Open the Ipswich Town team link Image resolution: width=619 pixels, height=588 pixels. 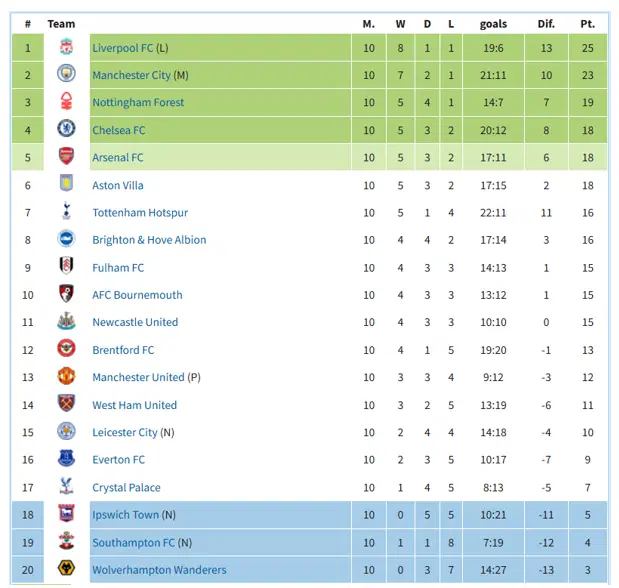coord(126,515)
